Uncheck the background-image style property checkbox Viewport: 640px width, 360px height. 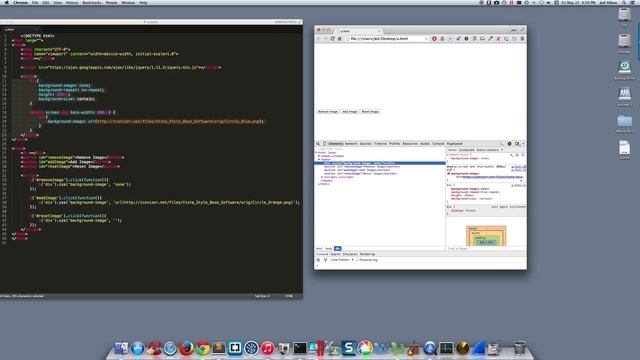coord(449,173)
